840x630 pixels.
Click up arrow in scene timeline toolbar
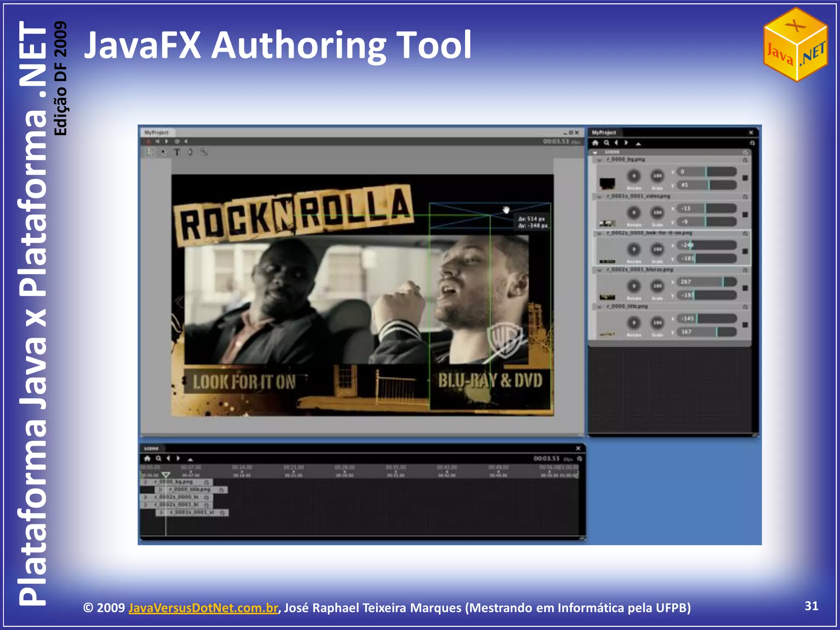pyautogui.click(x=190, y=459)
